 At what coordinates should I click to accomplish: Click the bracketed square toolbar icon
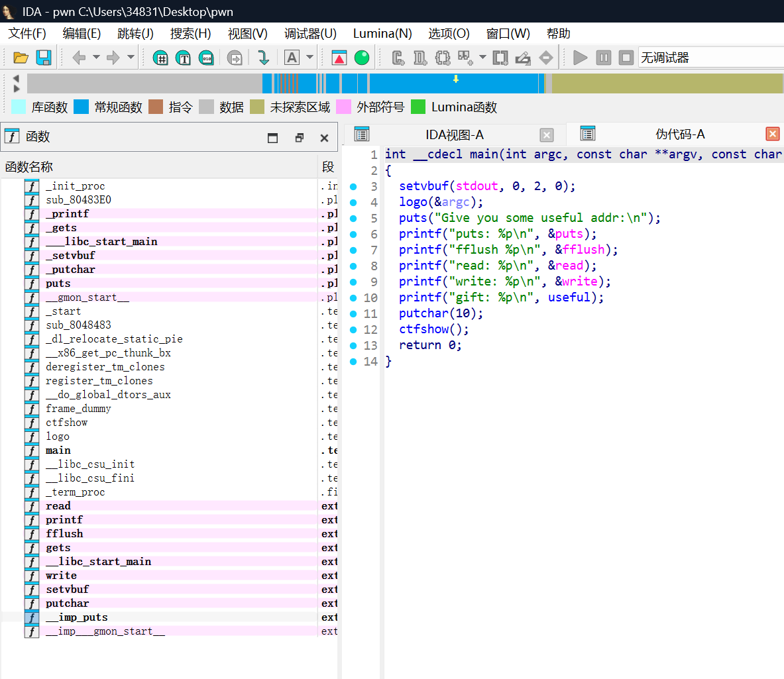point(500,58)
